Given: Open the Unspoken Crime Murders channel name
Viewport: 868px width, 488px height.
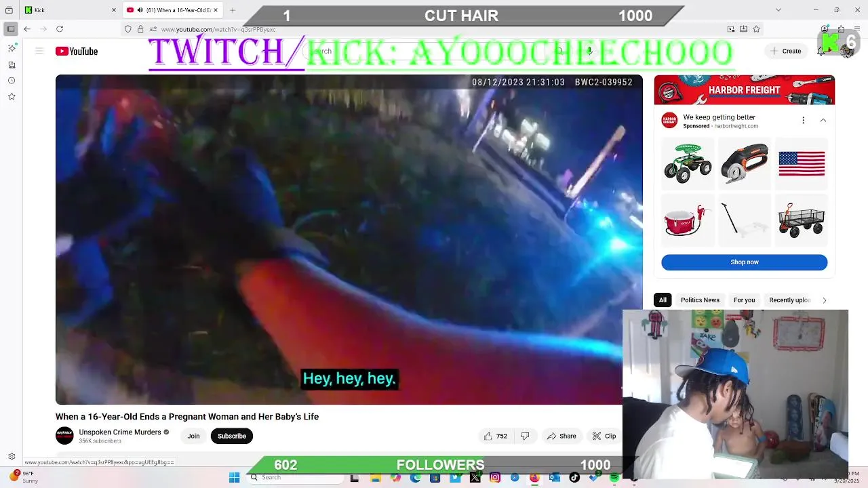Looking at the screenshot, I should tap(120, 432).
